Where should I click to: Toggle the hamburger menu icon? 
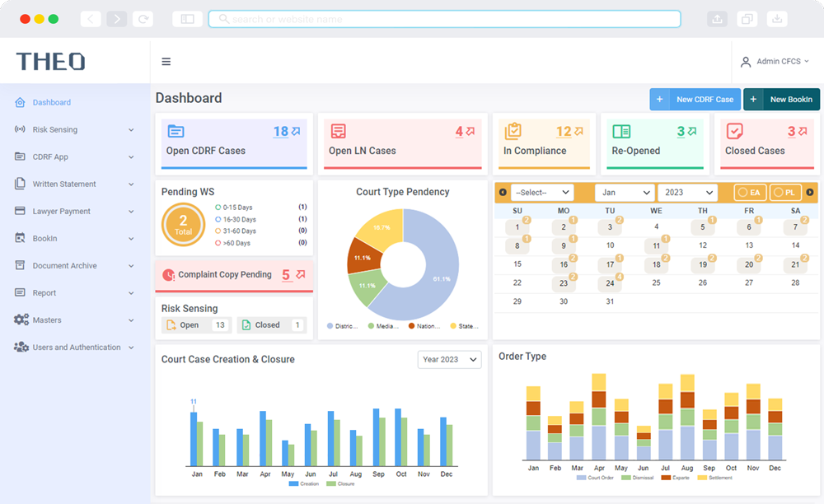pyautogui.click(x=166, y=62)
